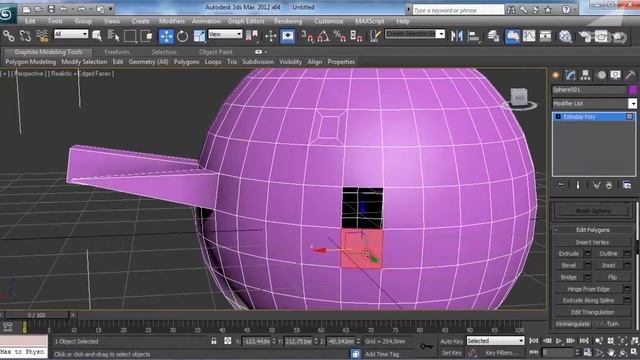Click the Play Animation button

(559, 340)
